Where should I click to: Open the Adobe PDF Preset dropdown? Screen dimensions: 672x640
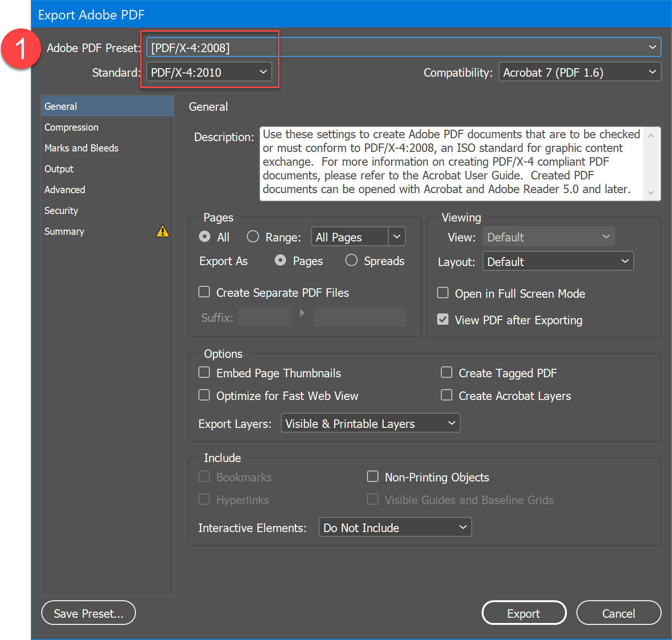[652, 47]
